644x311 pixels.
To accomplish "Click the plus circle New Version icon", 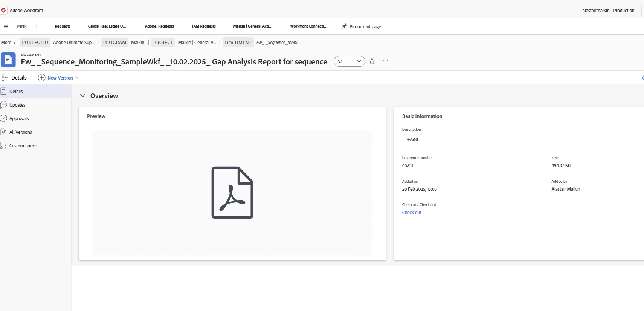I will coord(42,78).
